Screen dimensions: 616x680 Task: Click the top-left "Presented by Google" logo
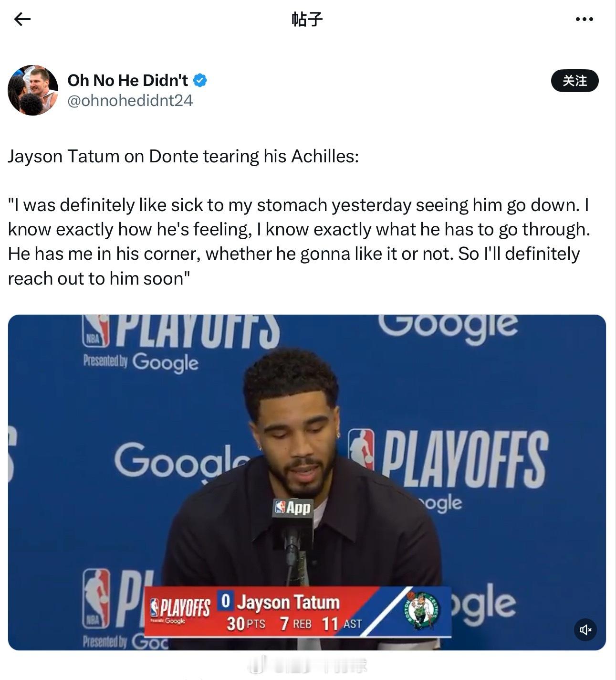click(x=141, y=362)
